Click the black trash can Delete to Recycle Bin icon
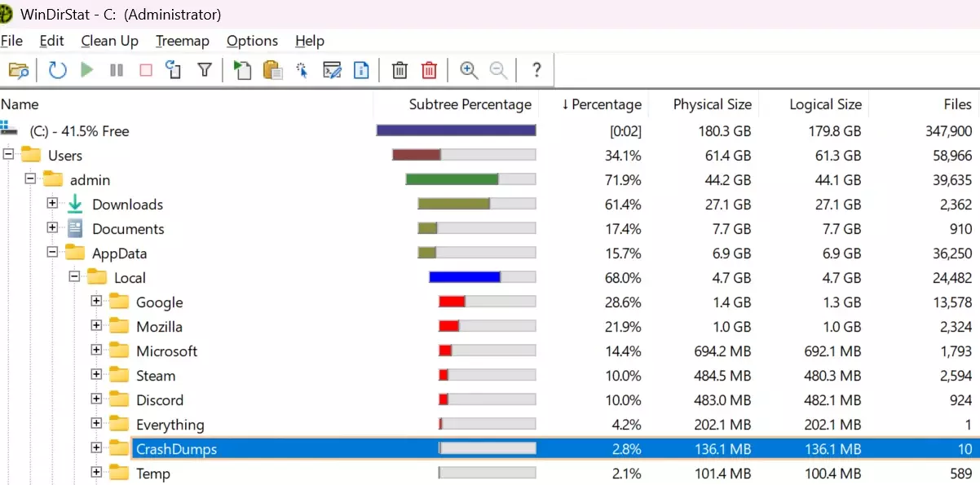Viewport: 980px width, 485px height. click(x=400, y=70)
